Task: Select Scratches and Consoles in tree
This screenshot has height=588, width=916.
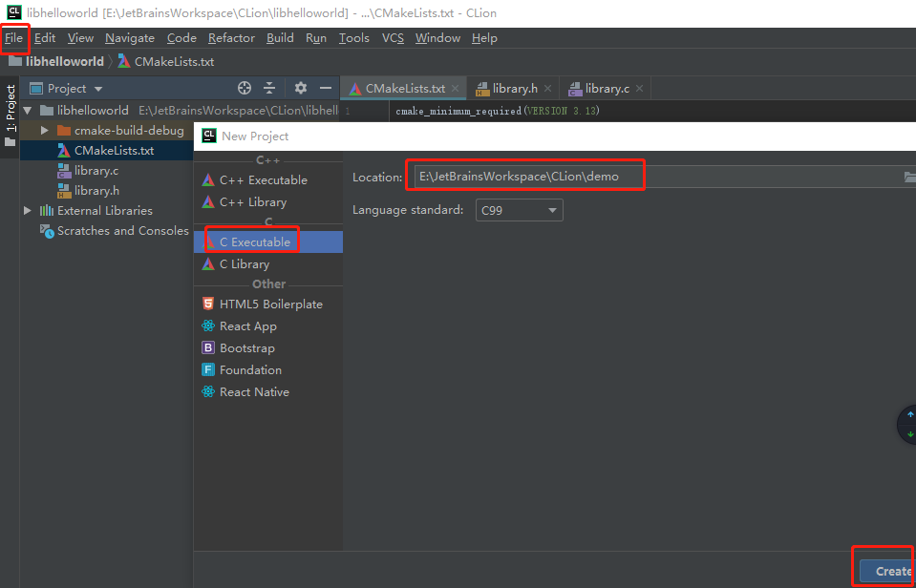Action: 114,231
